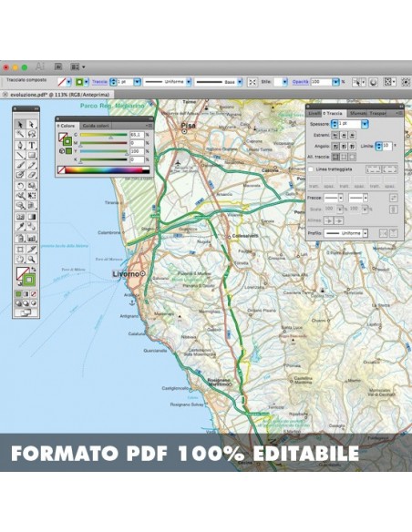Screen dimensions: 412x532
Task: Select the Shape Builder tool
Action: 20,205
